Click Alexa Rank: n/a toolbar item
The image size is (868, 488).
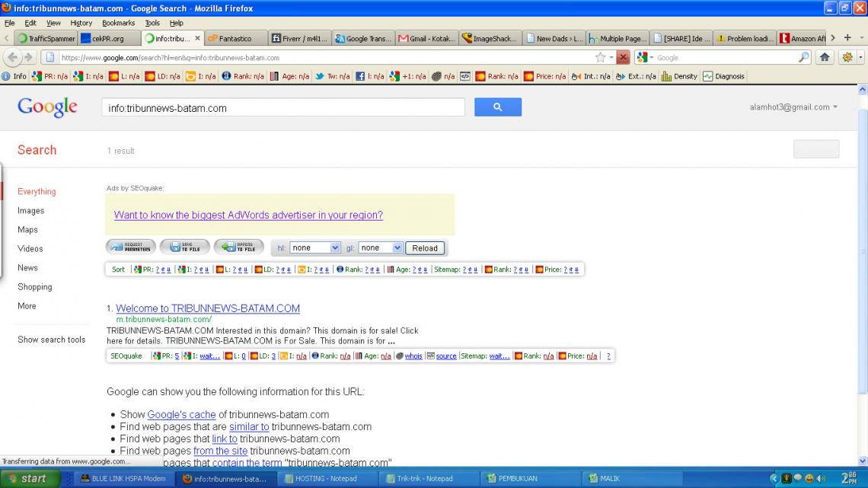click(242, 76)
